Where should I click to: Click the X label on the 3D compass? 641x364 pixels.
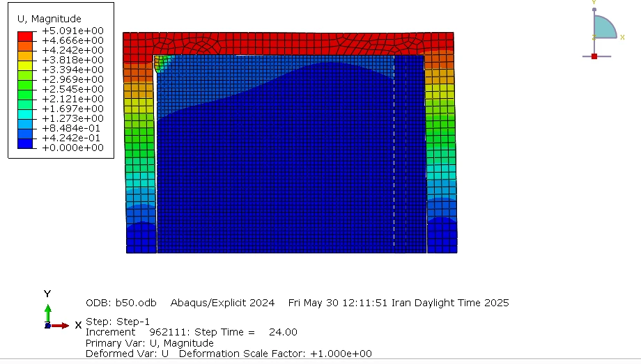click(622, 37)
